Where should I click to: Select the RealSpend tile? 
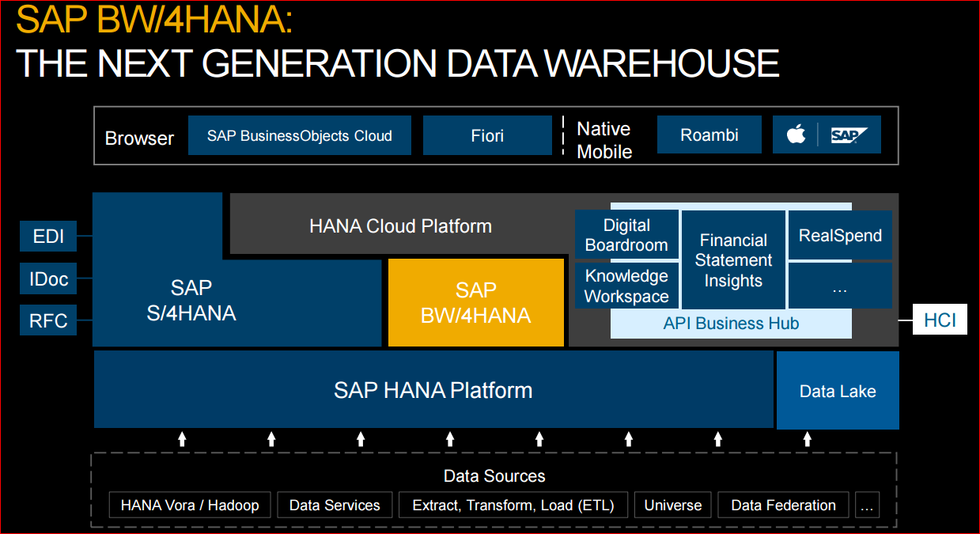click(840, 235)
